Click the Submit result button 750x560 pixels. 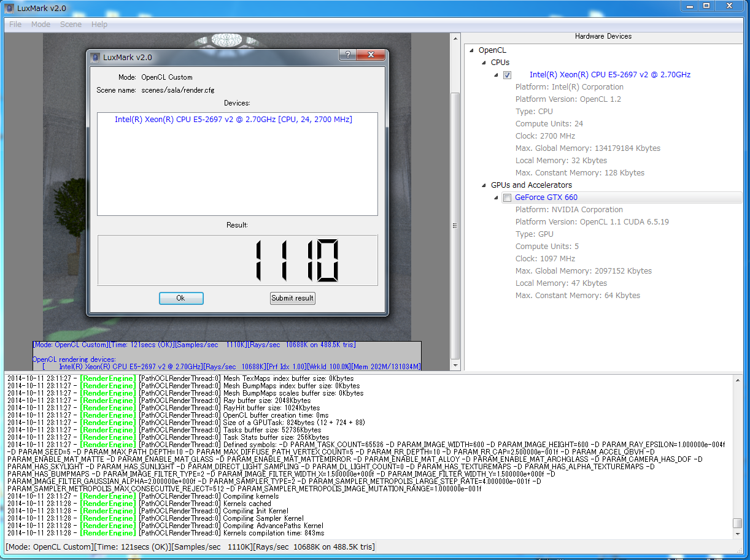pos(293,298)
